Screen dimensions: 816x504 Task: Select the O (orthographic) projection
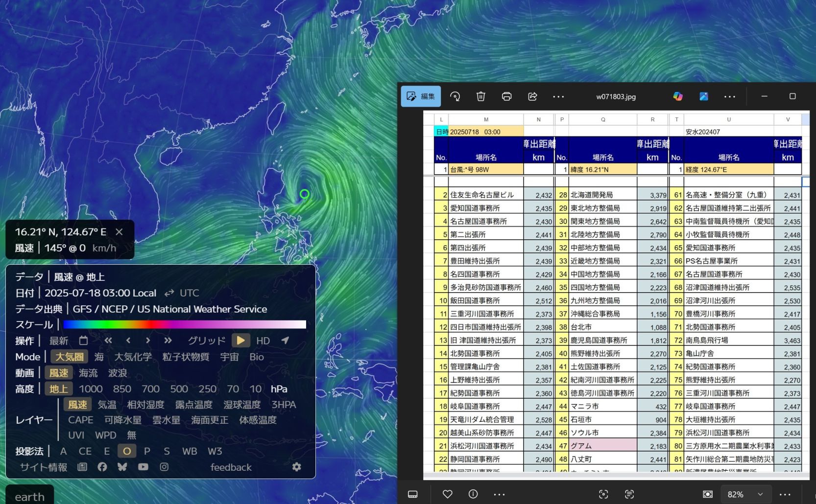click(127, 451)
